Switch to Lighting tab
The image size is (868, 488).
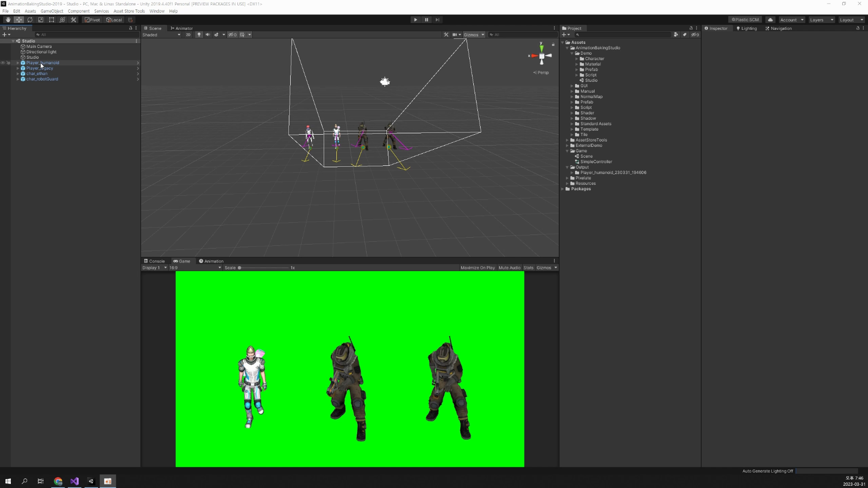746,28
